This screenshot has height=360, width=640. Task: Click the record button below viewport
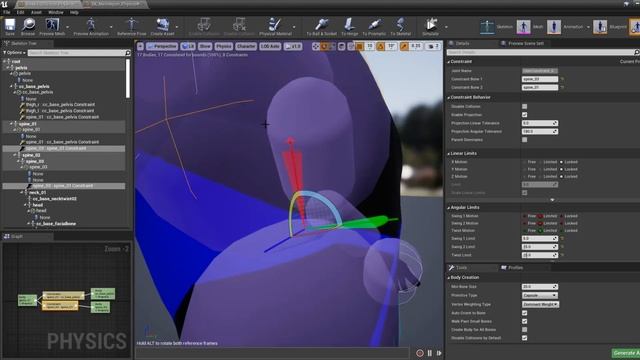pyautogui.click(x=420, y=353)
